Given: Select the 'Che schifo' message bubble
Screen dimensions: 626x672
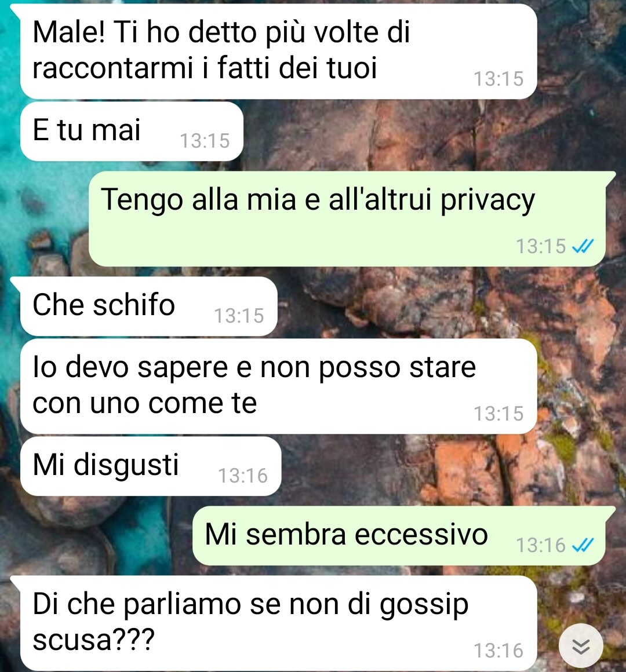Looking at the screenshot, I should (148, 306).
